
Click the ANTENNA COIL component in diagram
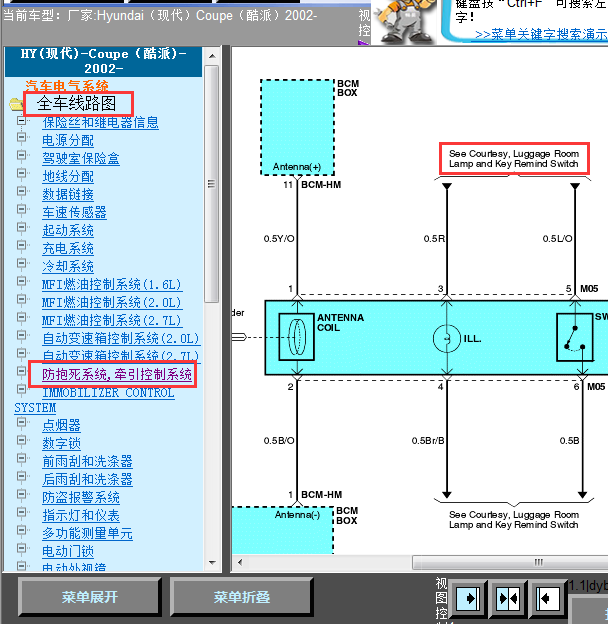297,337
